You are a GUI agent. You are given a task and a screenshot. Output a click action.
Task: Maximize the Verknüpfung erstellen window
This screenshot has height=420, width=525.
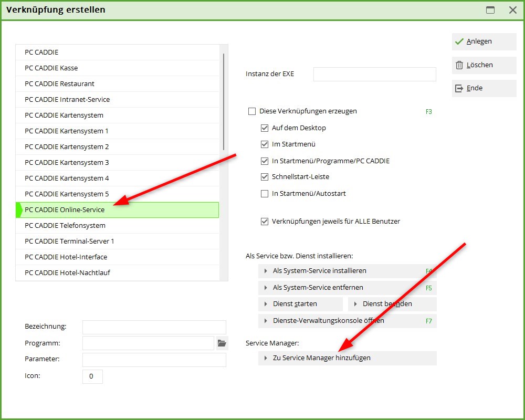[x=490, y=10]
